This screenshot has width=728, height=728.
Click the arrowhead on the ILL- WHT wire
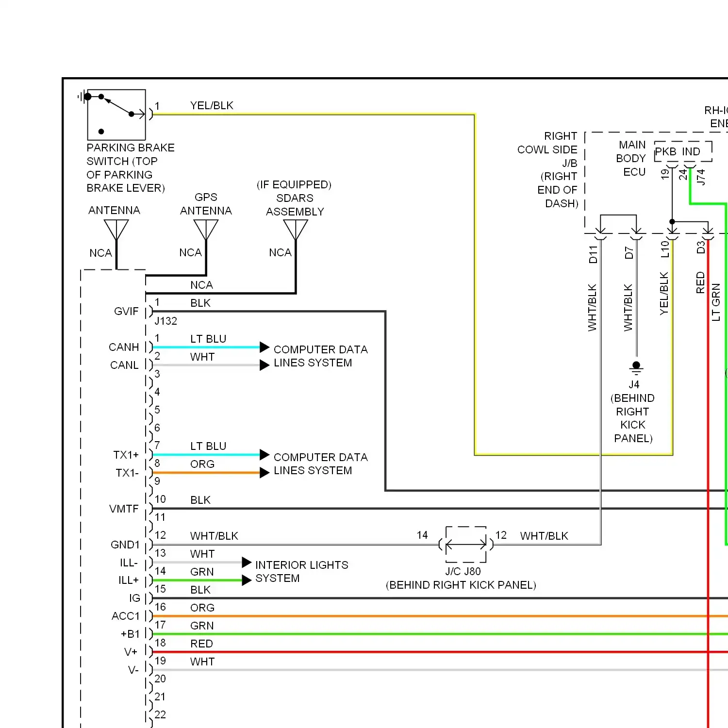(x=247, y=563)
